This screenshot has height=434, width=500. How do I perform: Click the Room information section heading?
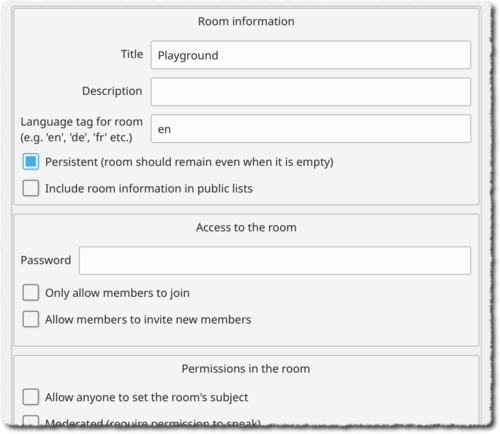246,21
